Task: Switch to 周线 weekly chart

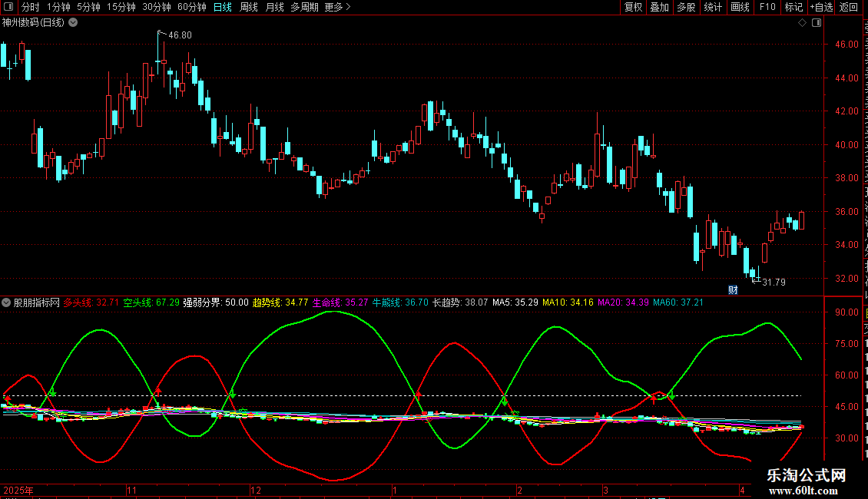Action: click(x=249, y=7)
